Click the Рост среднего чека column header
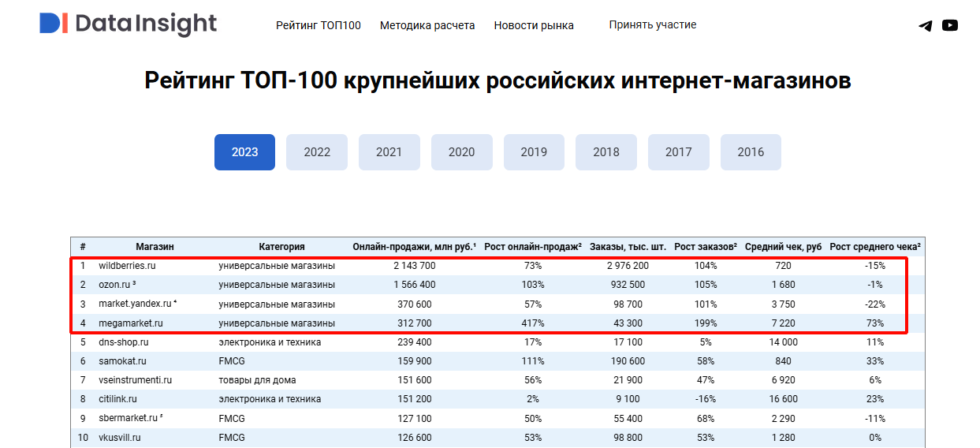980x448 pixels. click(x=875, y=247)
